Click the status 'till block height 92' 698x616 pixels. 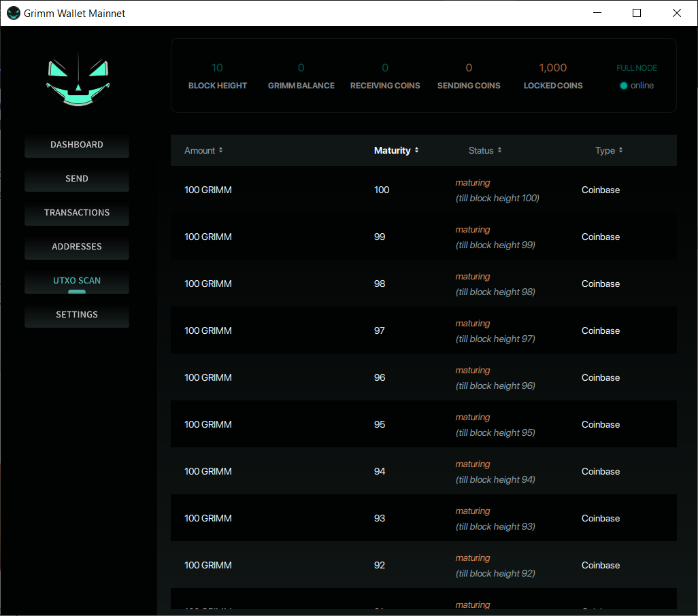coord(495,574)
